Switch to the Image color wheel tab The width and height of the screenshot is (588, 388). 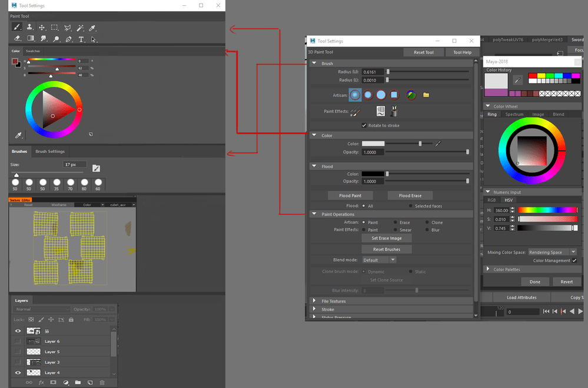538,114
